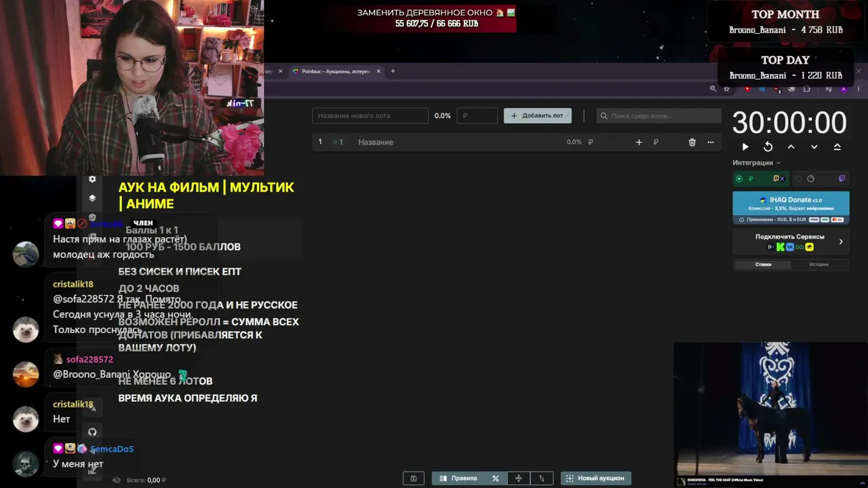Click the search magnifier icon in lot search
This screenshot has height=488, width=868.
(x=603, y=116)
